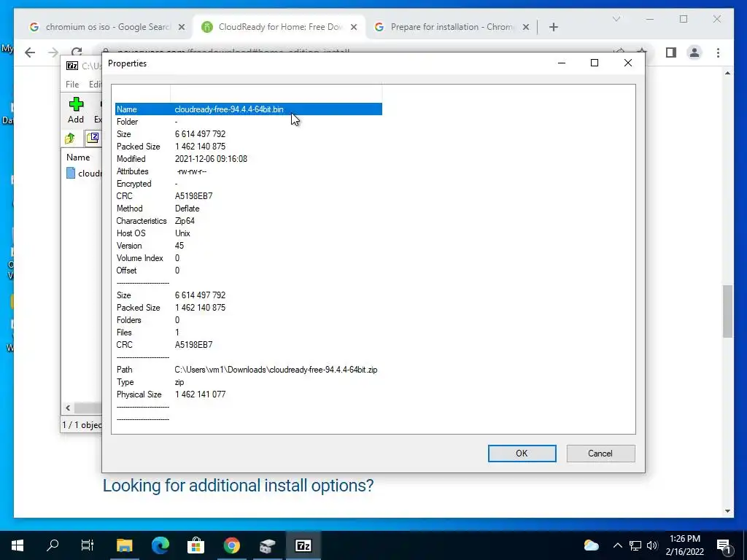Viewport: 747px width, 560px height.
Task: Click Cancel in the Properties dialog
Action: click(600, 454)
